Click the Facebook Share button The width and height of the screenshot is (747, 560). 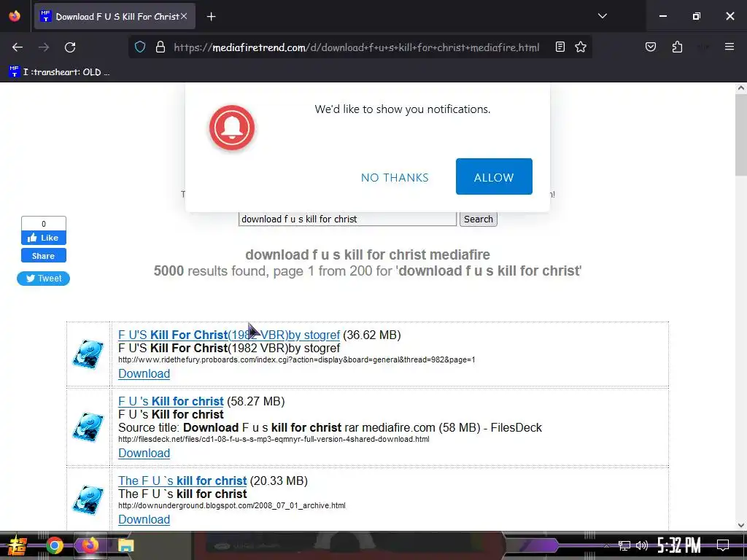[x=43, y=256]
